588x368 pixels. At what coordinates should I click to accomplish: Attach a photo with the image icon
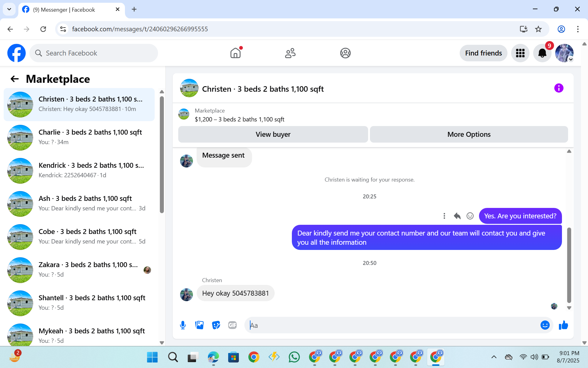(199, 325)
